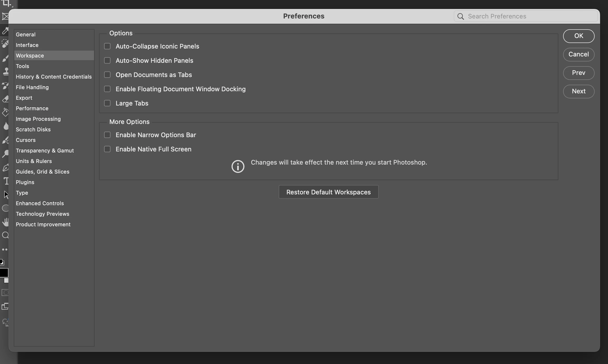This screenshot has width=608, height=364.
Task: Select the Paint Bucket tool
Action: 5,112
